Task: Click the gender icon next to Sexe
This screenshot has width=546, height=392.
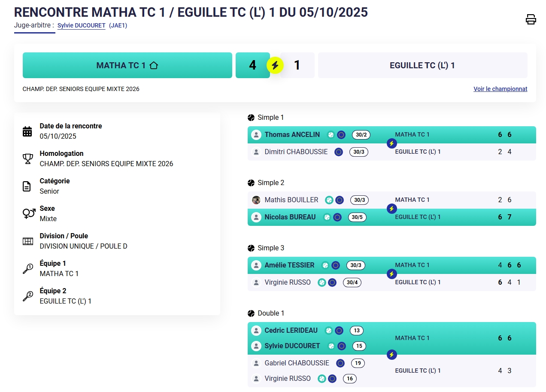Action: point(29,213)
